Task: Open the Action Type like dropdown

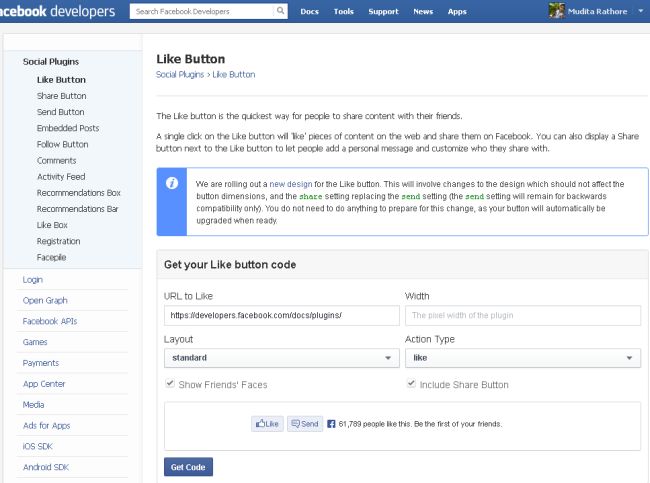Action: pyautogui.click(x=523, y=358)
